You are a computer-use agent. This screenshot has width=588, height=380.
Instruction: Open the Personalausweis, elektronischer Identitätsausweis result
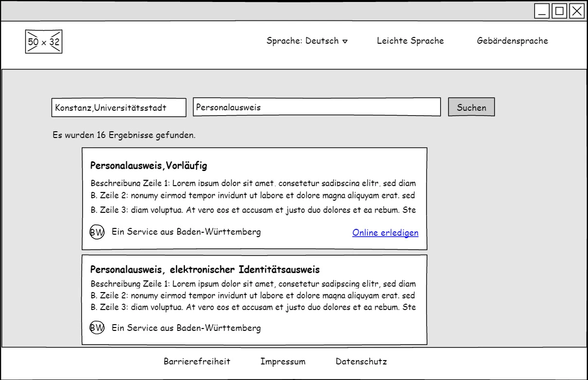(205, 270)
